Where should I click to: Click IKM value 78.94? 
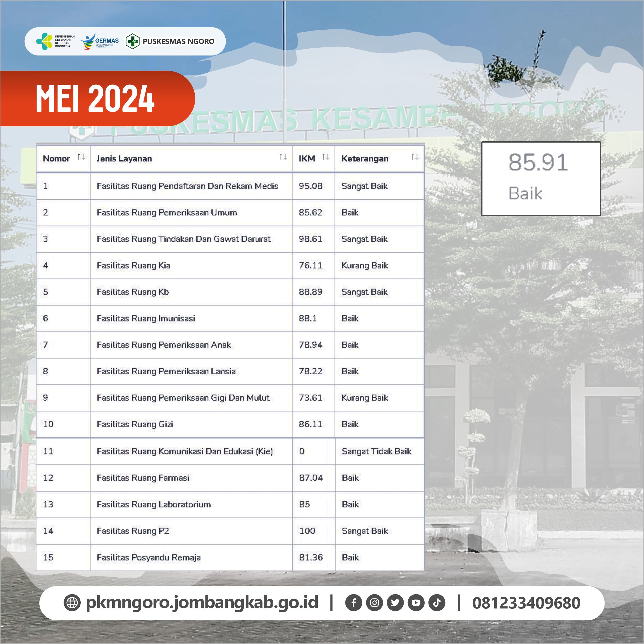pos(310,345)
